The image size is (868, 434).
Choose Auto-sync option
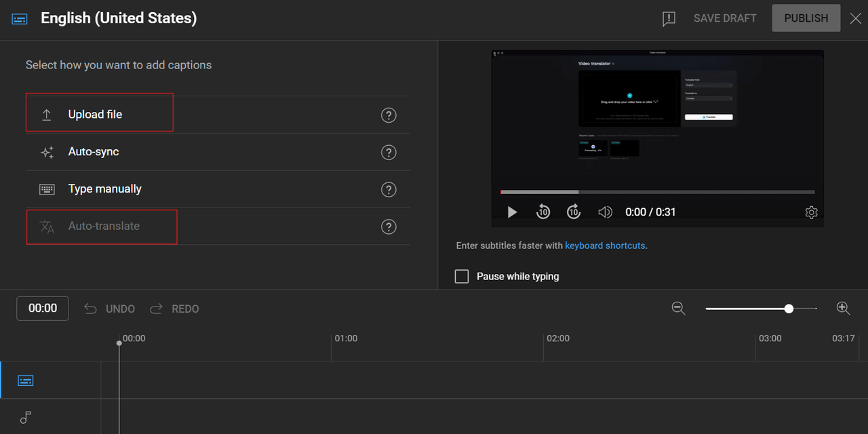218,152
